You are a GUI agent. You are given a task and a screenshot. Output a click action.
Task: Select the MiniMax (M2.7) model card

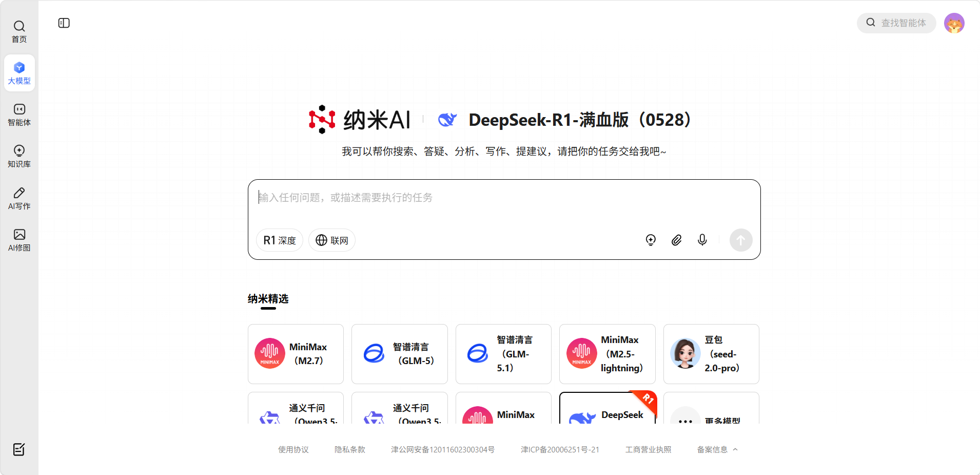click(296, 354)
